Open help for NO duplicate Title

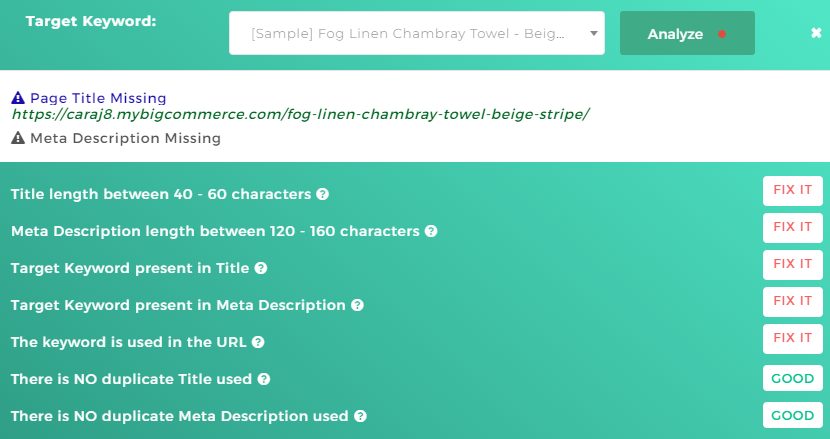click(x=264, y=379)
